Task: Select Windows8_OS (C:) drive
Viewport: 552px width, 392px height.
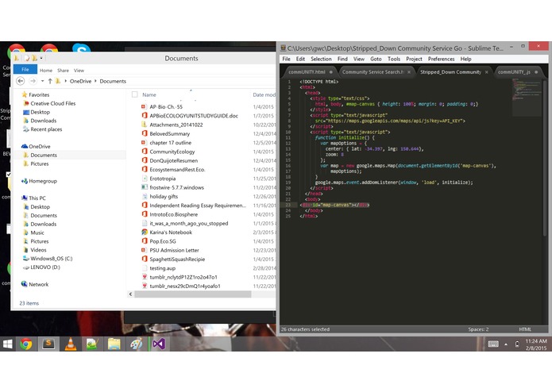Action: (x=51, y=259)
